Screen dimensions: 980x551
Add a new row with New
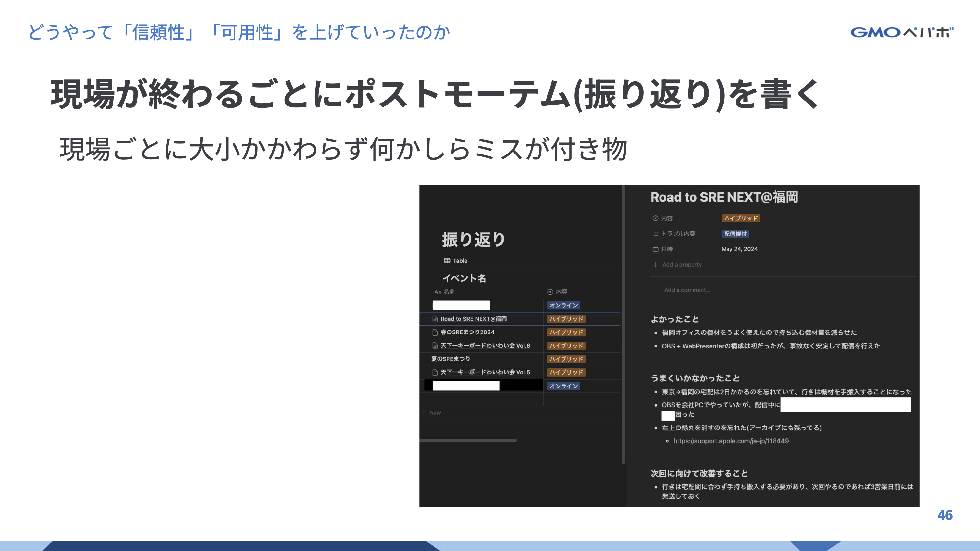click(432, 413)
